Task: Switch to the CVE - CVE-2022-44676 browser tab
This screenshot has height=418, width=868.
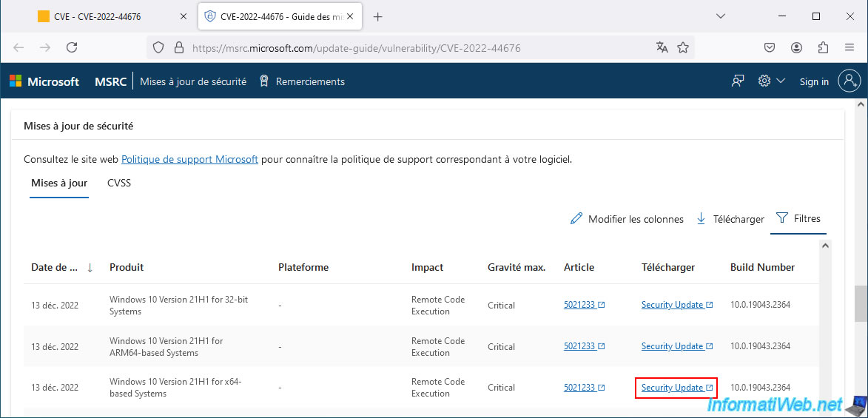Action: tap(99, 16)
